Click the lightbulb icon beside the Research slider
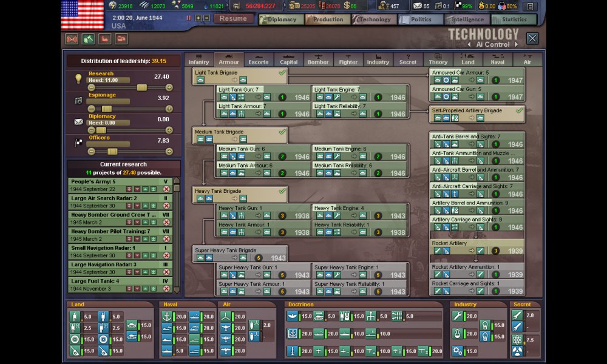Viewport: 607px width, 364px height. pos(78,78)
